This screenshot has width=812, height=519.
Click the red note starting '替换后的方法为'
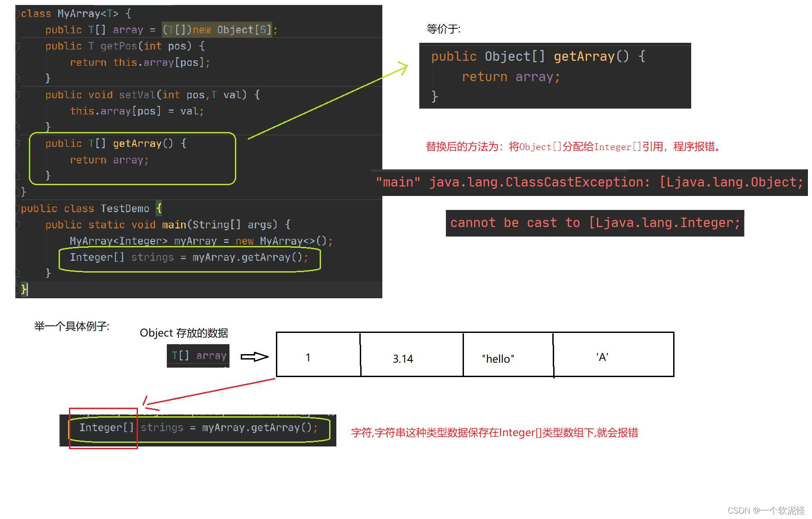[x=573, y=146]
